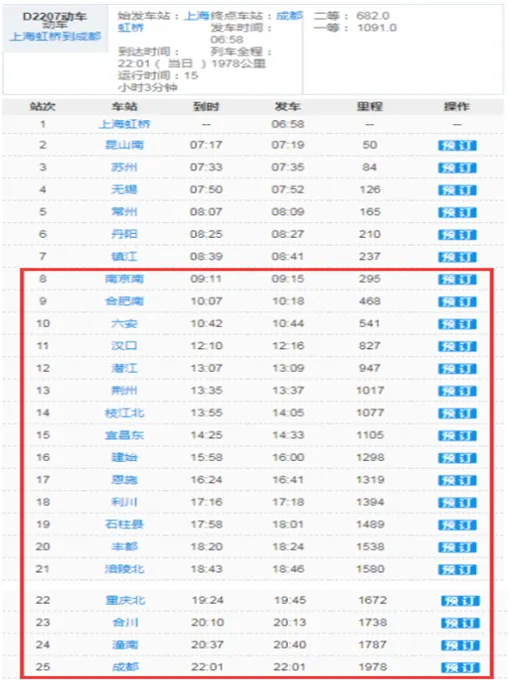Book from 荆州 station row

click(x=457, y=391)
